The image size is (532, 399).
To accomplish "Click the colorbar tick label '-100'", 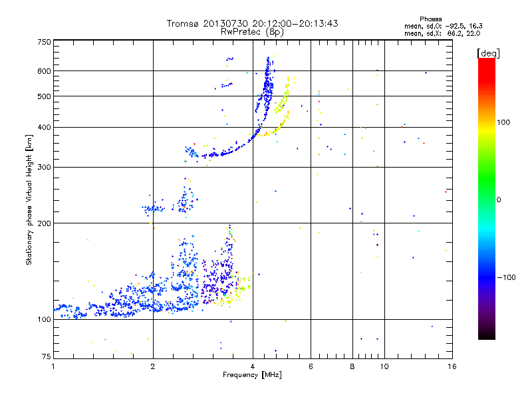I will coord(506,277).
